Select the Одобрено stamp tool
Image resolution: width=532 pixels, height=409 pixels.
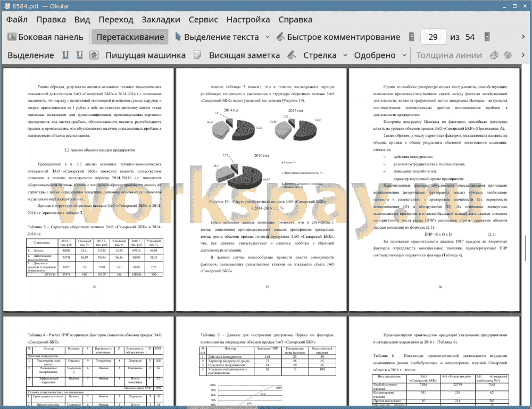[375, 55]
